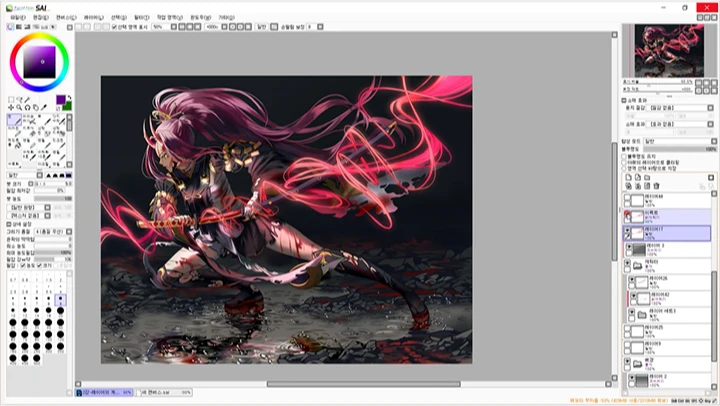
Task: Open the Filter (필터) menu
Action: click(x=141, y=17)
